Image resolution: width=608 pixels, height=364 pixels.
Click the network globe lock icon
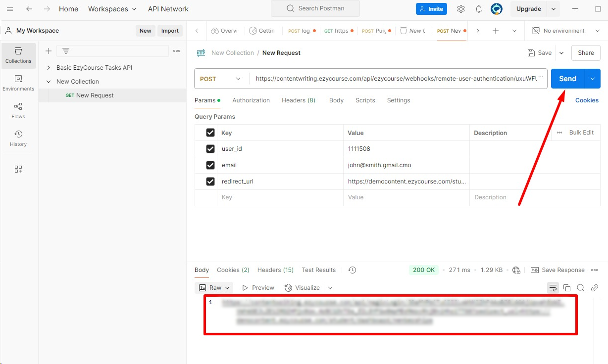(x=516, y=270)
